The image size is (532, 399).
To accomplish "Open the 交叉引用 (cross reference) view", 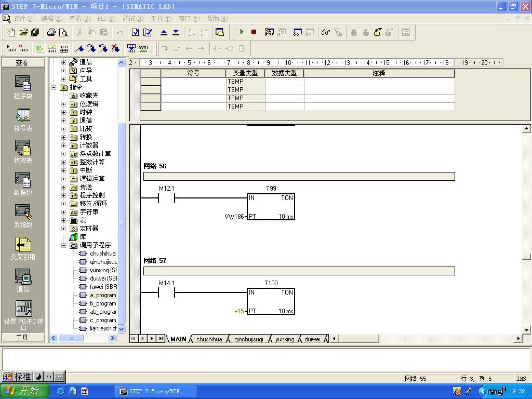I will pyautogui.click(x=22, y=248).
